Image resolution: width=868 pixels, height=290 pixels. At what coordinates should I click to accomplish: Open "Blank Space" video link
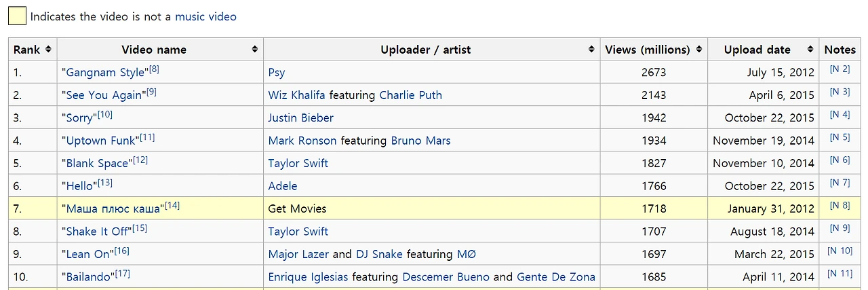pyautogui.click(x=97, y=164)
